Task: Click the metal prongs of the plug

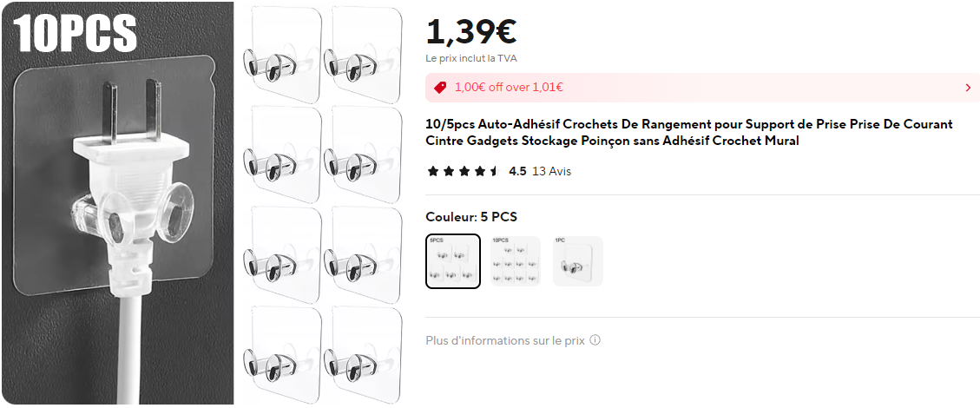Action: pyautogui.click(x=131, y=109)
